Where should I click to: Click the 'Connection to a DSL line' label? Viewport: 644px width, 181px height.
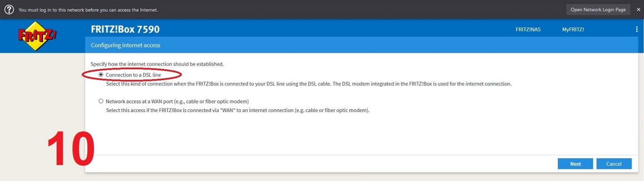(133, 75)
